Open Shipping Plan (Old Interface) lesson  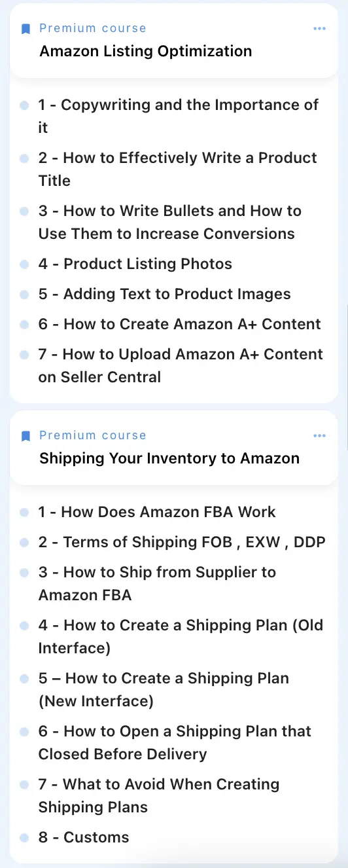(181, 637)
